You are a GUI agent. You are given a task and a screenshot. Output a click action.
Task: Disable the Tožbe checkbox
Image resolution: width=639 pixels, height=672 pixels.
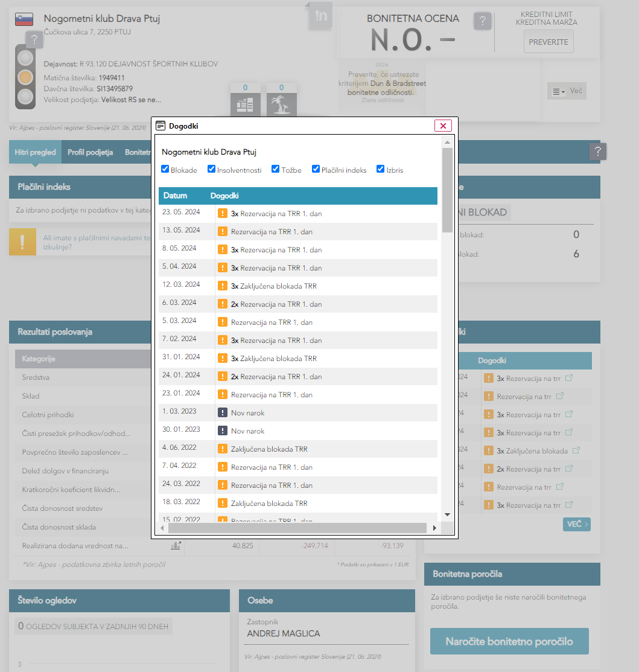[x=276, y=169]
